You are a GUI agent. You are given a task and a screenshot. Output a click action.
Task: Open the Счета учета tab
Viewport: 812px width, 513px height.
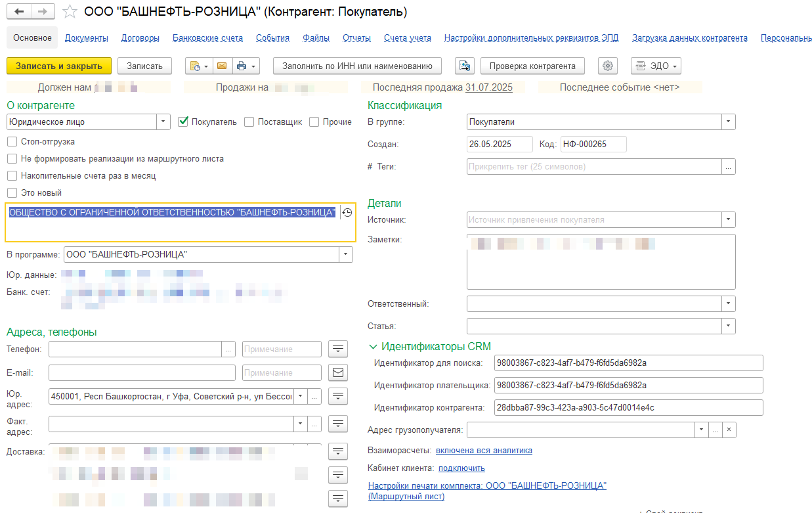408,37
